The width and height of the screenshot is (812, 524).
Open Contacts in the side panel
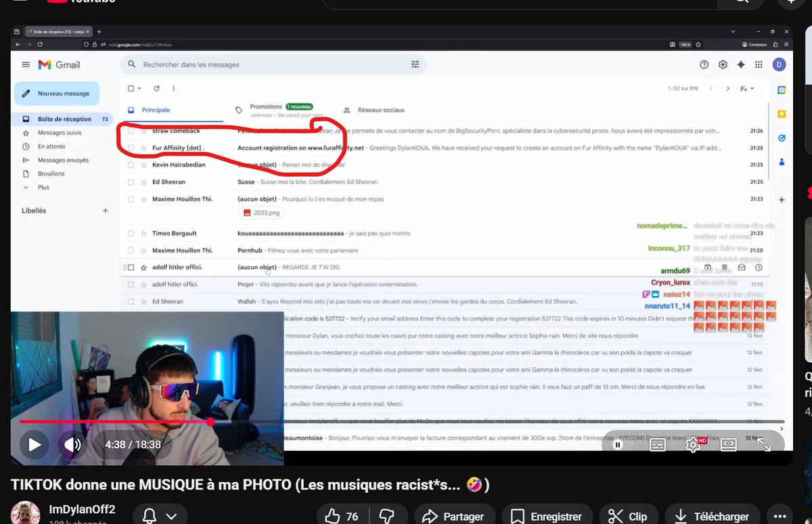(782, 161)
